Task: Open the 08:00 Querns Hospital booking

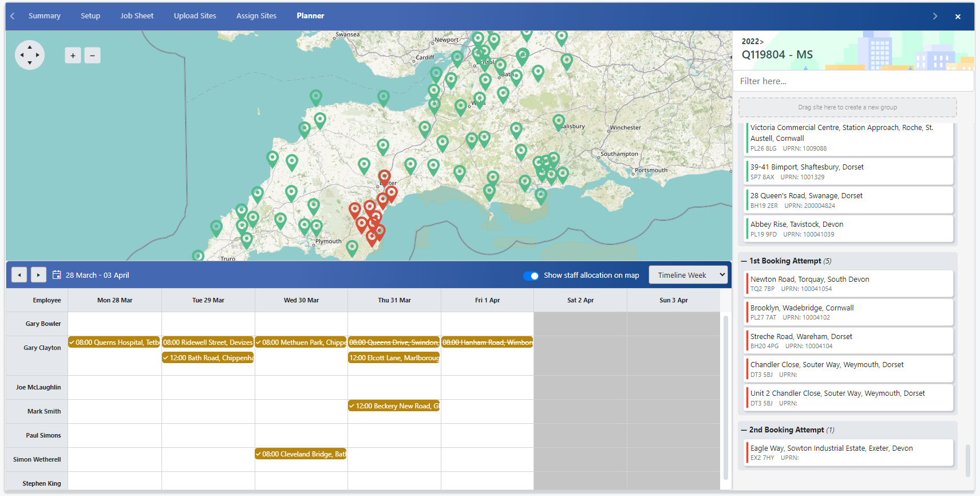Action: click(x=114, y=343)
